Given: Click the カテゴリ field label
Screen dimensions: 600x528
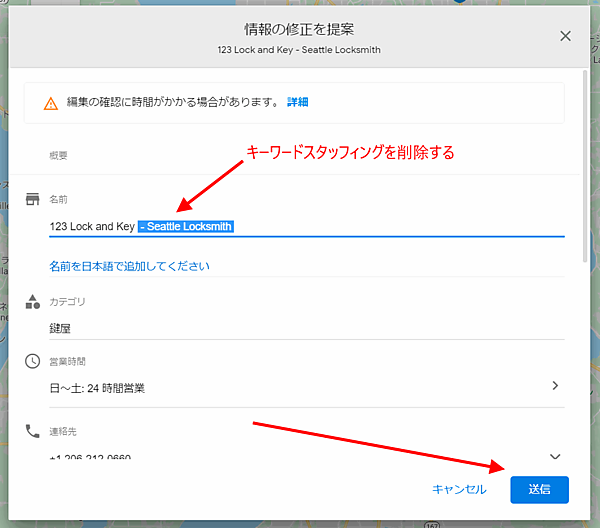Looking at the screenshot, I should pos(67,301).
